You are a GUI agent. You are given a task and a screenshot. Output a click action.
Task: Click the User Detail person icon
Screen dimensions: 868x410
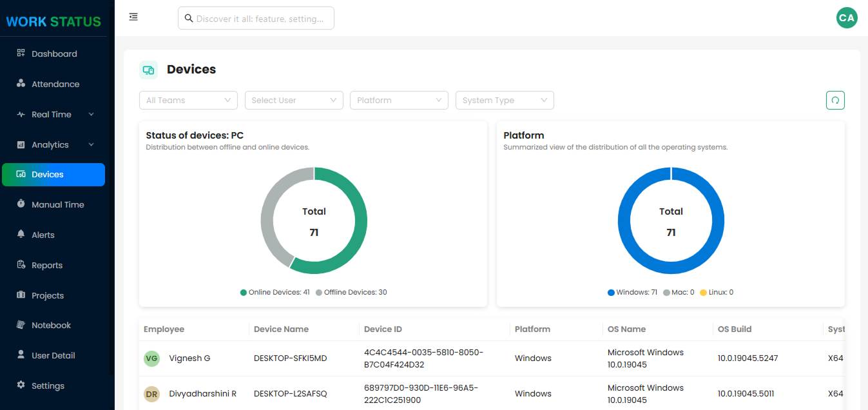[21, 355]
